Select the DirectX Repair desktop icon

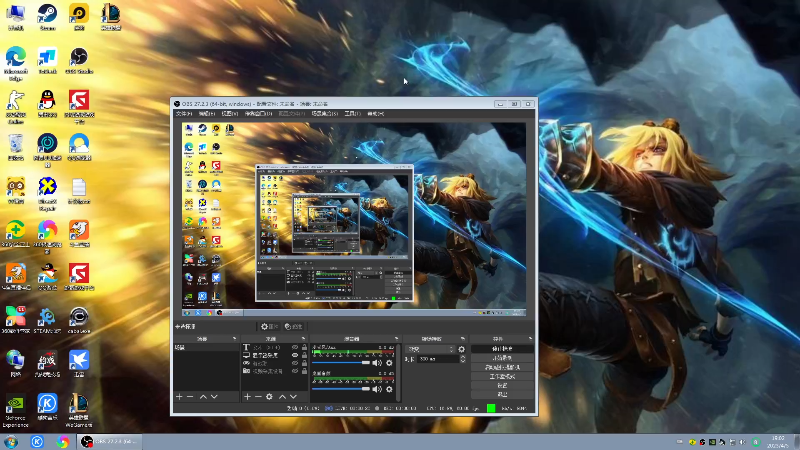(x=47, y=194)
